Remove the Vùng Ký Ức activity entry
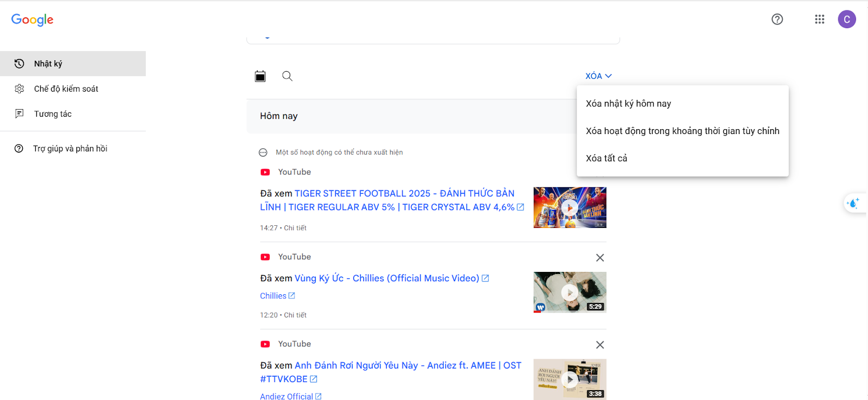The height and width of the screenshot is (400, 868). pyautogui.click(x=599, y=258)
